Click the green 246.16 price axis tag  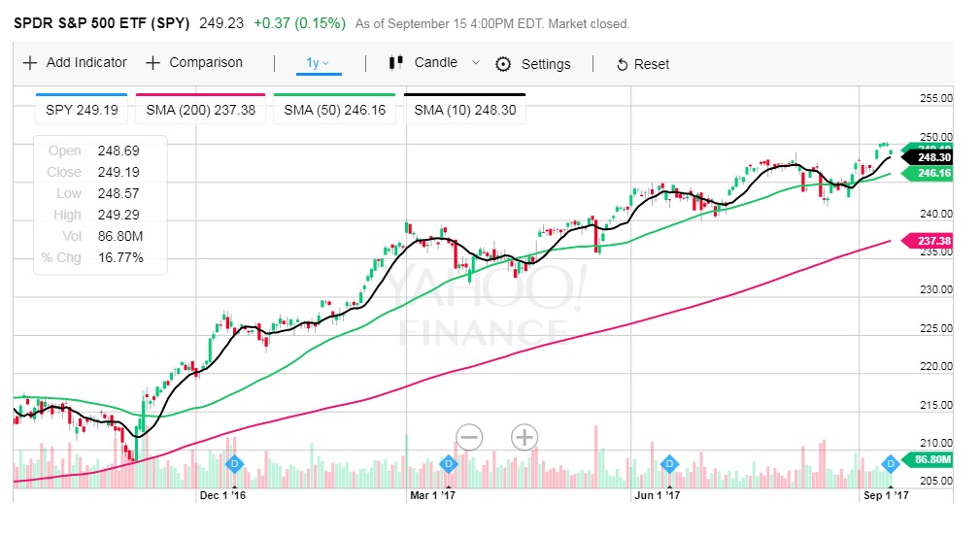[x=927, y=173]
